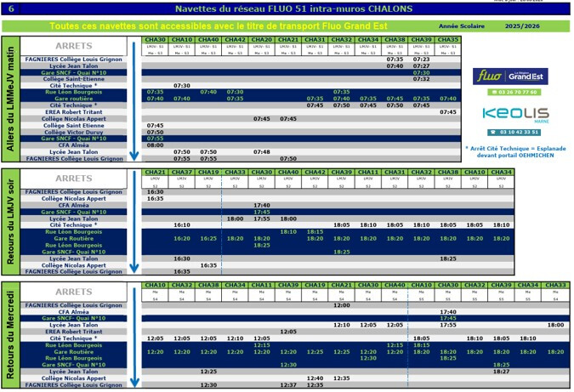
Task: Select CHA42 column header in the morning table
Action: [x=235, y=39]
